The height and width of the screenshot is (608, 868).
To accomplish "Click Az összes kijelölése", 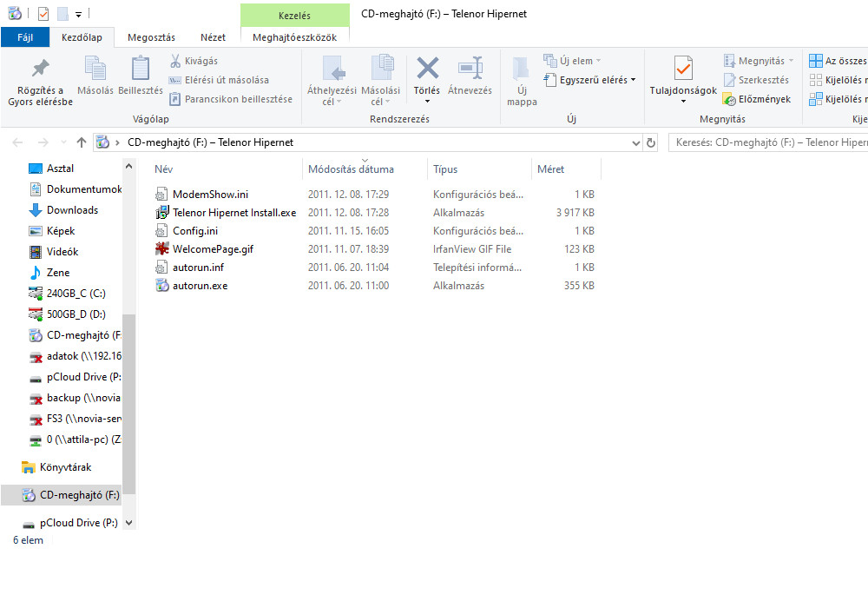I will (x=838, y=61).
